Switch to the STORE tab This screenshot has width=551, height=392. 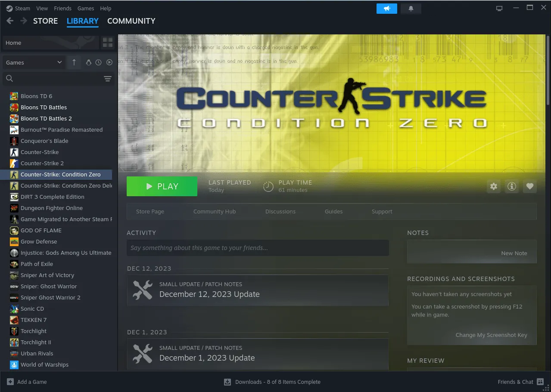click(x=45, y=21)
